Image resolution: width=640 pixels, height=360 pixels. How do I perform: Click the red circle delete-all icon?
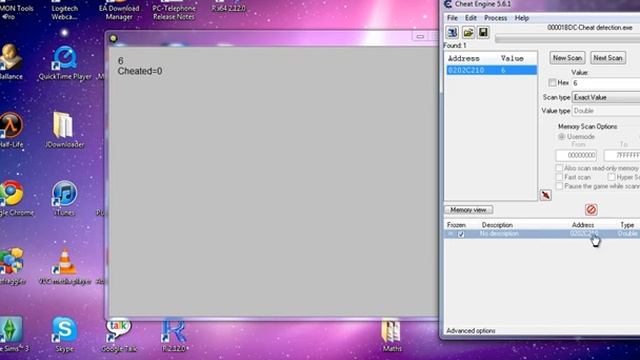point(591,210)
